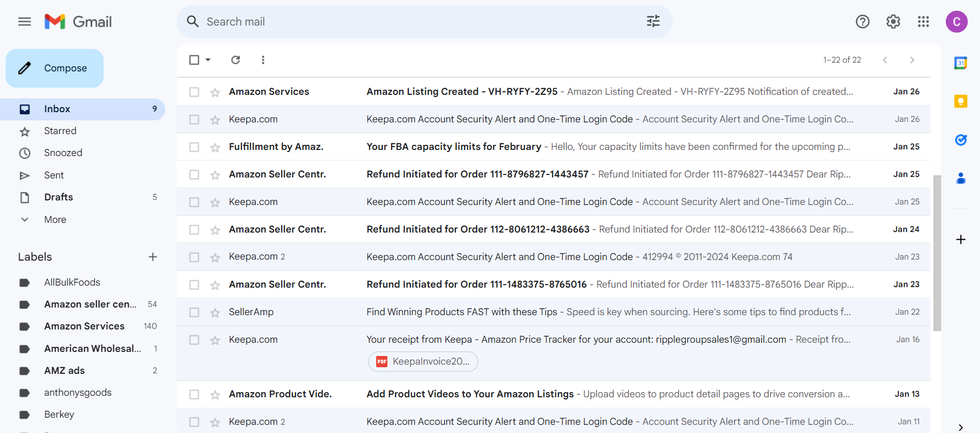
Task: Open the select-all dropdown arrow
Action: click(208, 60)
